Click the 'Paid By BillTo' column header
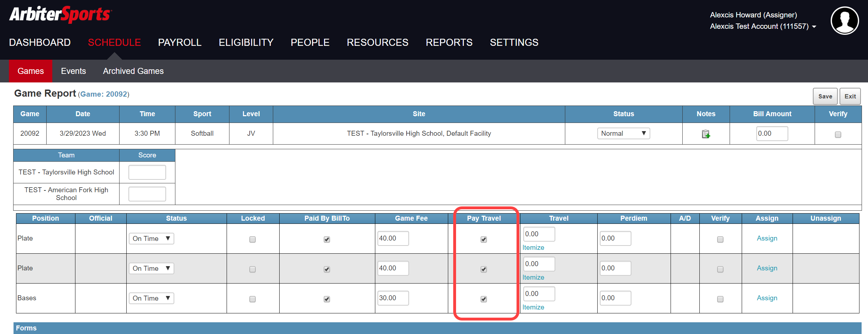Screen dimensions: 868x334 [x=327, y=218]
